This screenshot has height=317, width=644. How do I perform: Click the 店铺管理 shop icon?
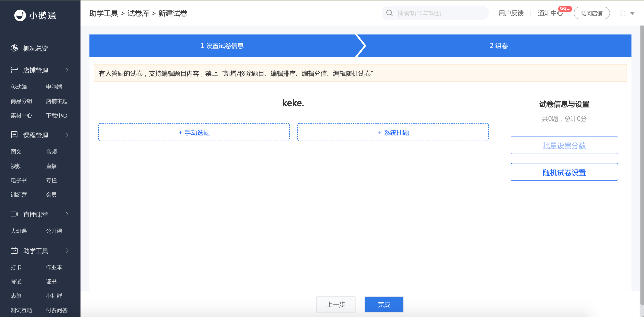click(x=14, y=70)
